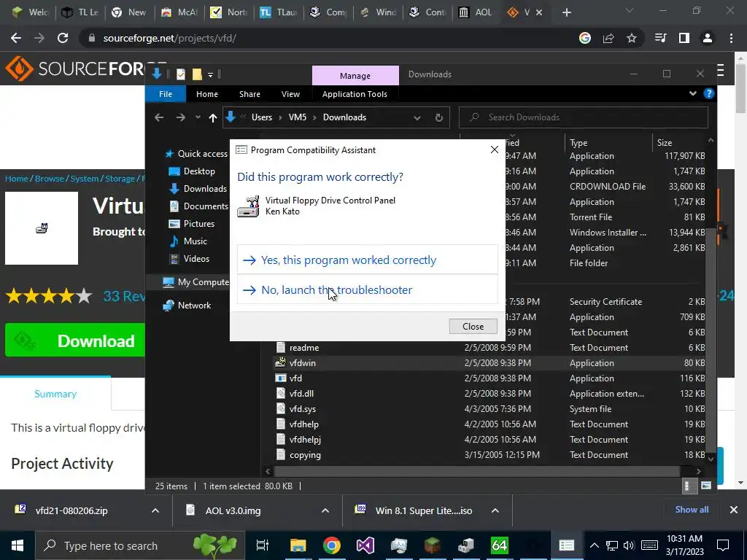The height and width of the screenshot is (560, 747).
Task: Click the new folder quick access icon
Action: pyautogui.click(x=197, y=74)
